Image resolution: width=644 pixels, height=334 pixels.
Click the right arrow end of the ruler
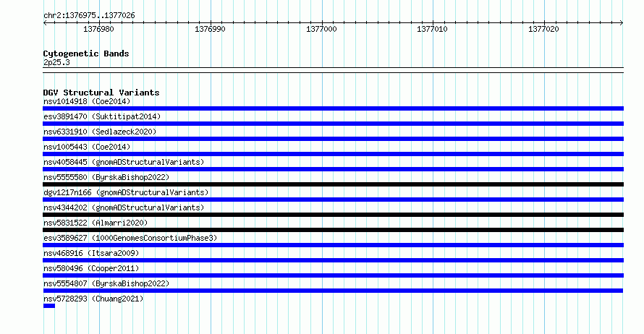pos(622,23)
